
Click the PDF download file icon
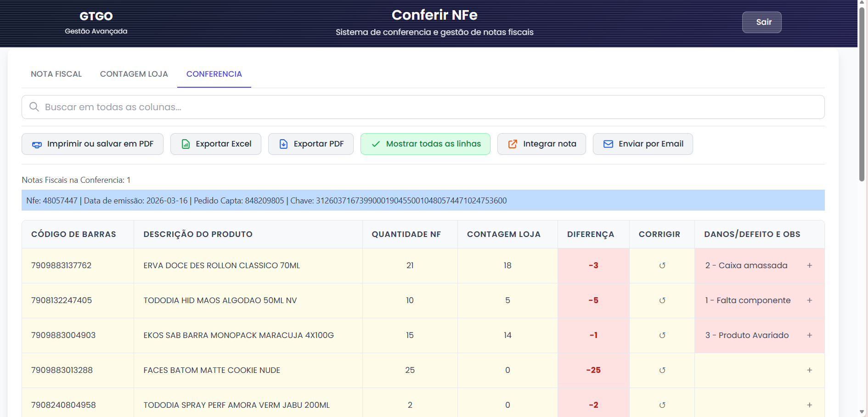(284, 144)
